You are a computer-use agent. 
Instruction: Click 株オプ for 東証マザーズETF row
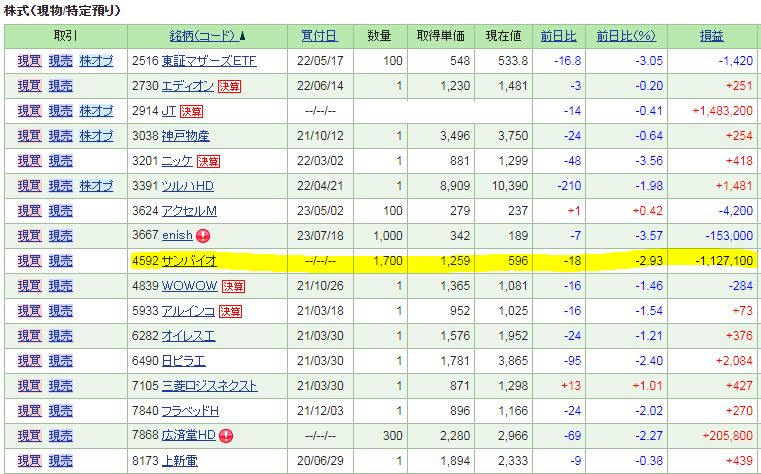[97, 61]
